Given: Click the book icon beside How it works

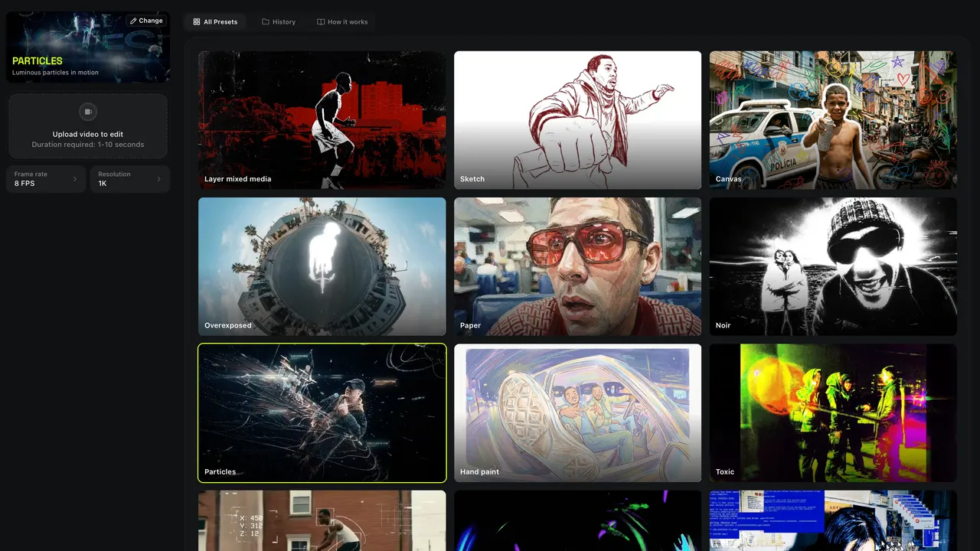Looking at the screenshot, I should tap(321, 22).
